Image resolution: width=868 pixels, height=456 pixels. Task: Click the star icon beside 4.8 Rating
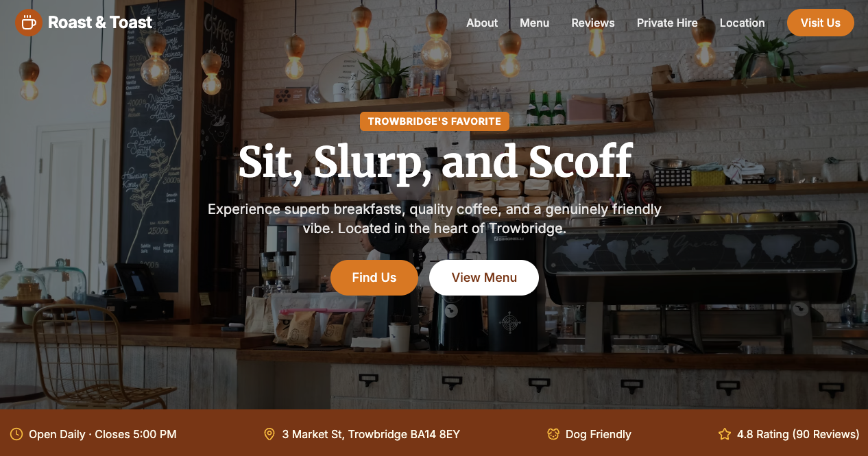(725, 434)
